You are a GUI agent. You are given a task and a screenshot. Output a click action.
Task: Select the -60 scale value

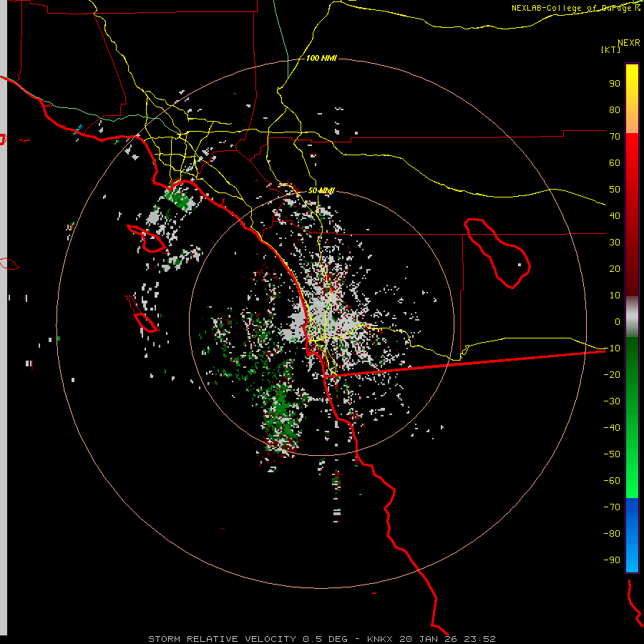(x=612, y=481)
